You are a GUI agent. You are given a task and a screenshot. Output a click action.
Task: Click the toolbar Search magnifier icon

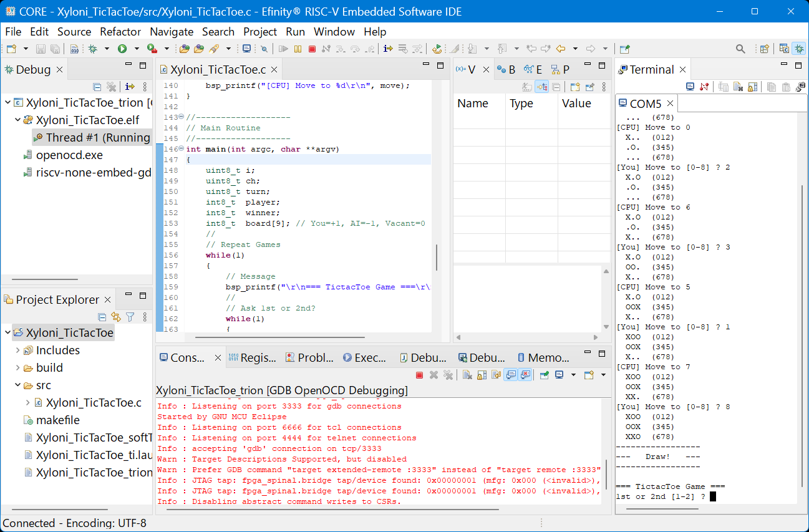point(740,49)
